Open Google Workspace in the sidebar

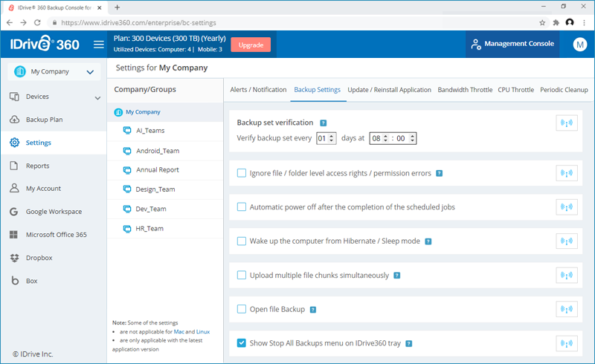click(54, 212)
